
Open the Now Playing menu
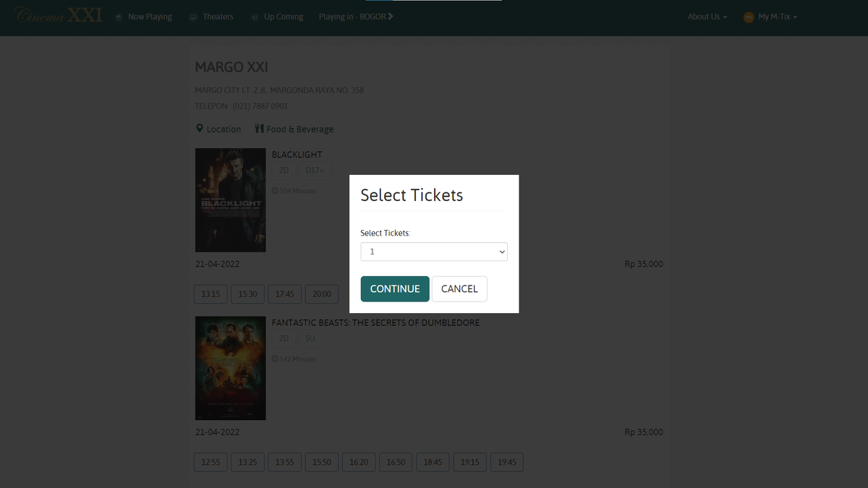pos(150,17)
